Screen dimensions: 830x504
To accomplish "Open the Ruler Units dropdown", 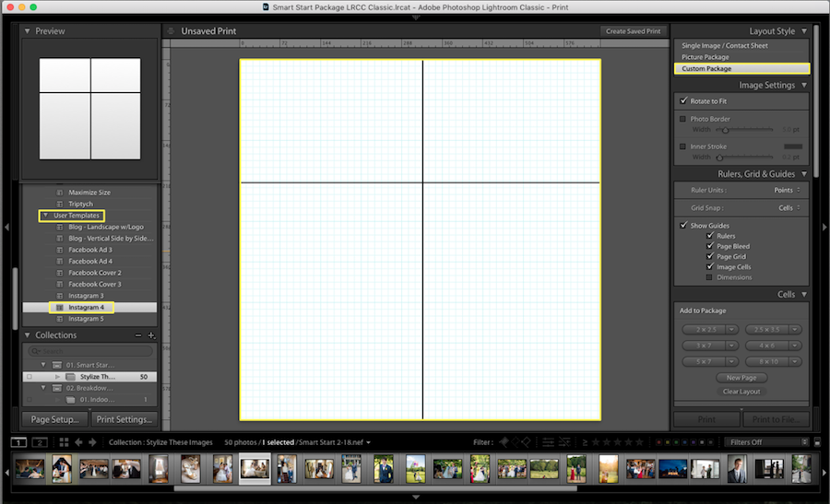I will pos(786,190).
